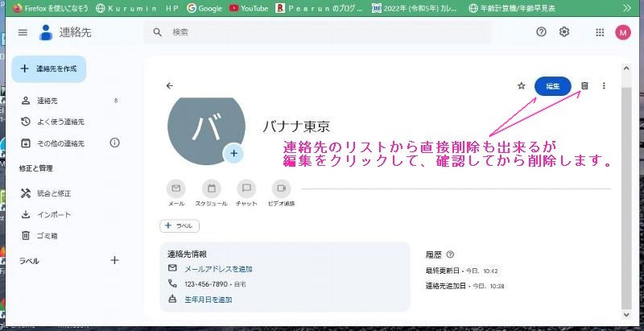The height and width of the screenshot is (331, 644).
Task: Open the three-dot more options menu
Action: pos(603,86)
